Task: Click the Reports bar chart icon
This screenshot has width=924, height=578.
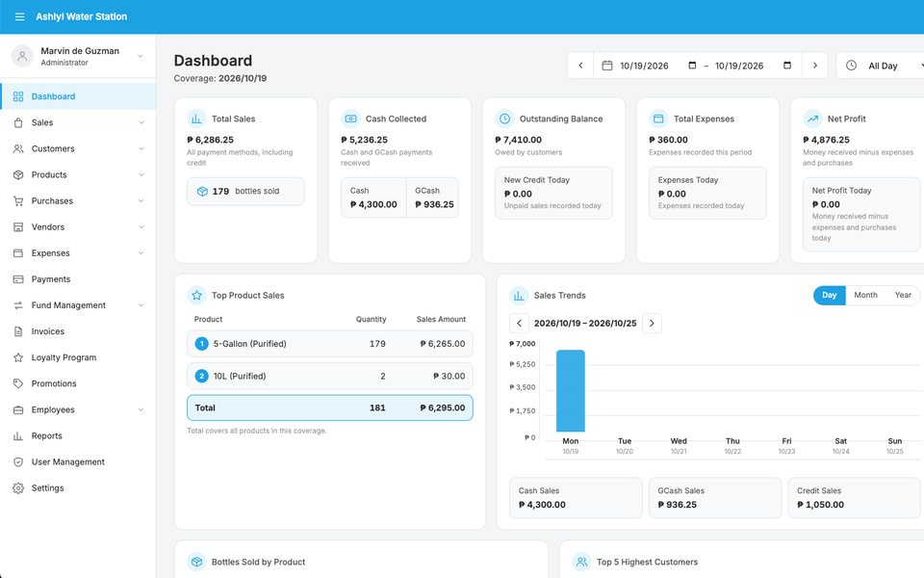Action: point(18,435)
